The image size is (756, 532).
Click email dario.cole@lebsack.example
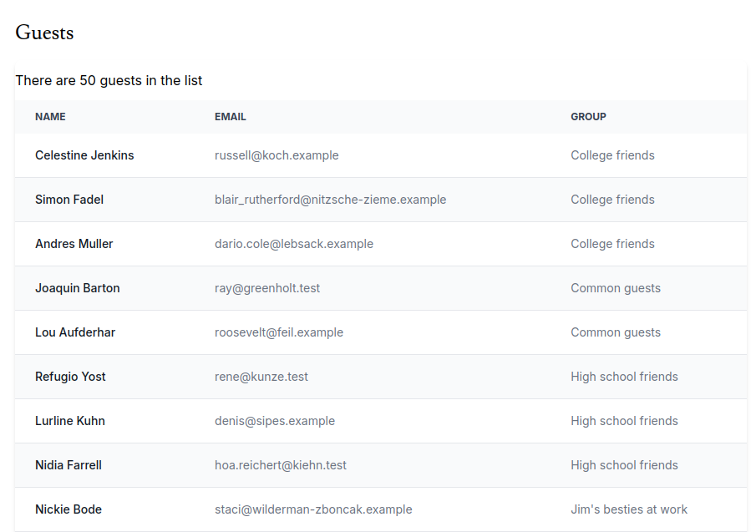294,244
